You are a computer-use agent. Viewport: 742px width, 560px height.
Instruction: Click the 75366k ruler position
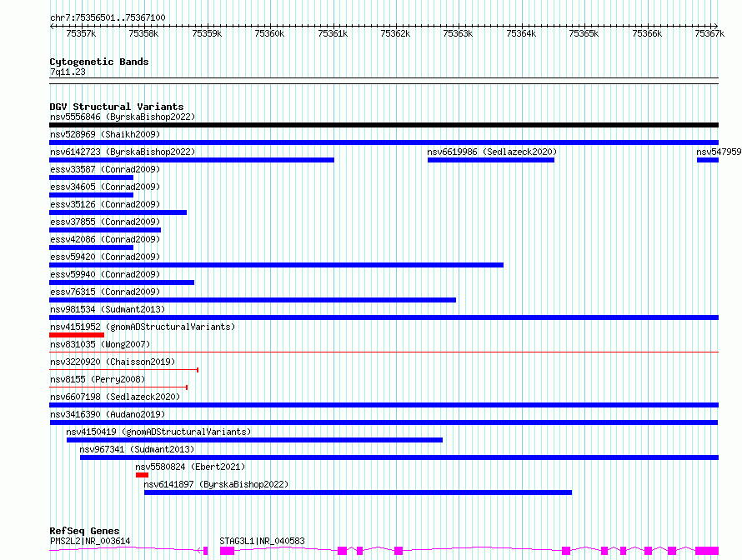647,33
